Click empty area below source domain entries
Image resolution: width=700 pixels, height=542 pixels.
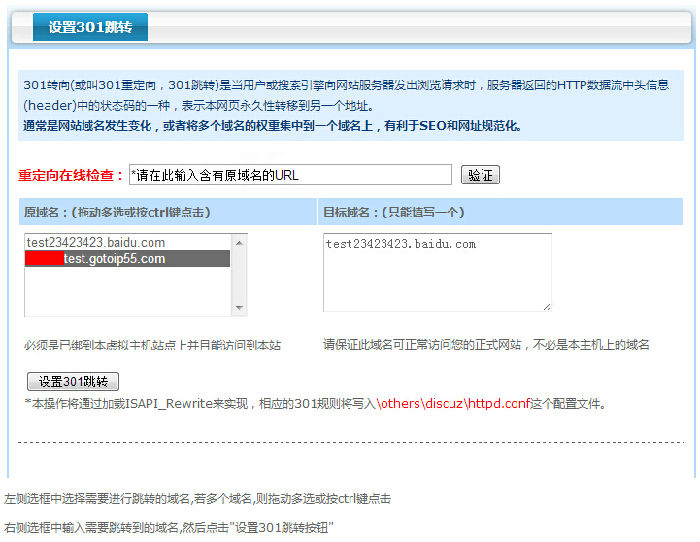pos(127,292)
